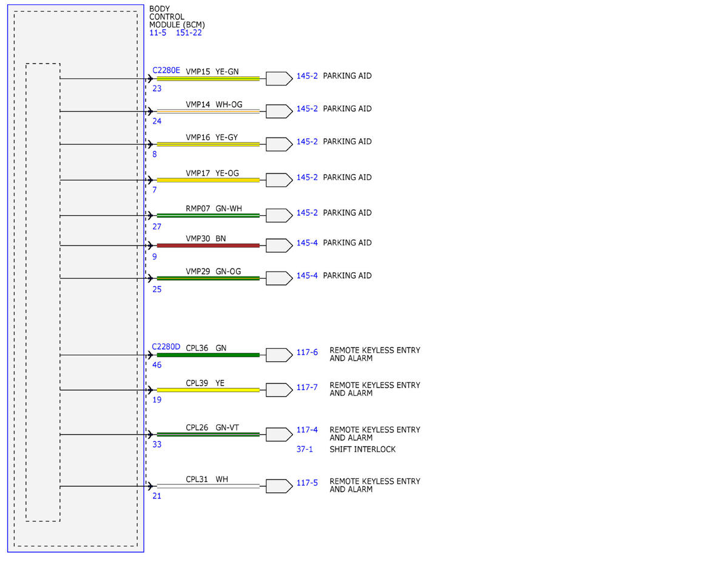This screenshot has height=562, width=728.
Task: Open the 117-7 reference for CPL39 YE
Action: [307, 387]
